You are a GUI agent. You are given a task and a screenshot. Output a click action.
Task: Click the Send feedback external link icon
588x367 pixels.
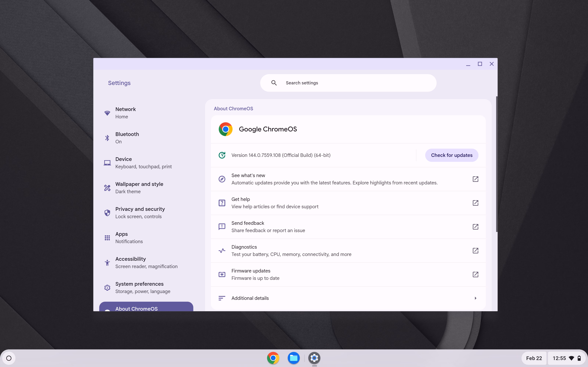[475, 226]
